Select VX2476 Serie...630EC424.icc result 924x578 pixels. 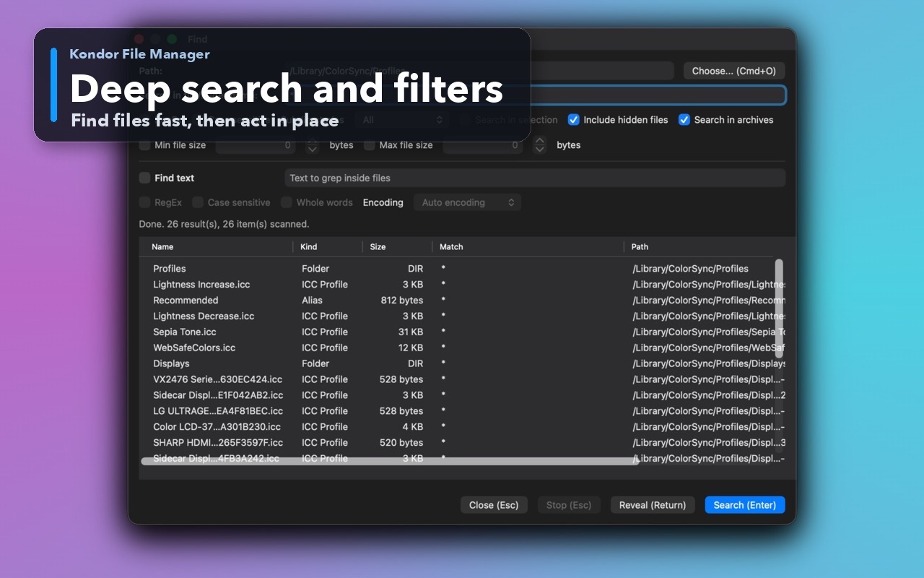point(462,379)
